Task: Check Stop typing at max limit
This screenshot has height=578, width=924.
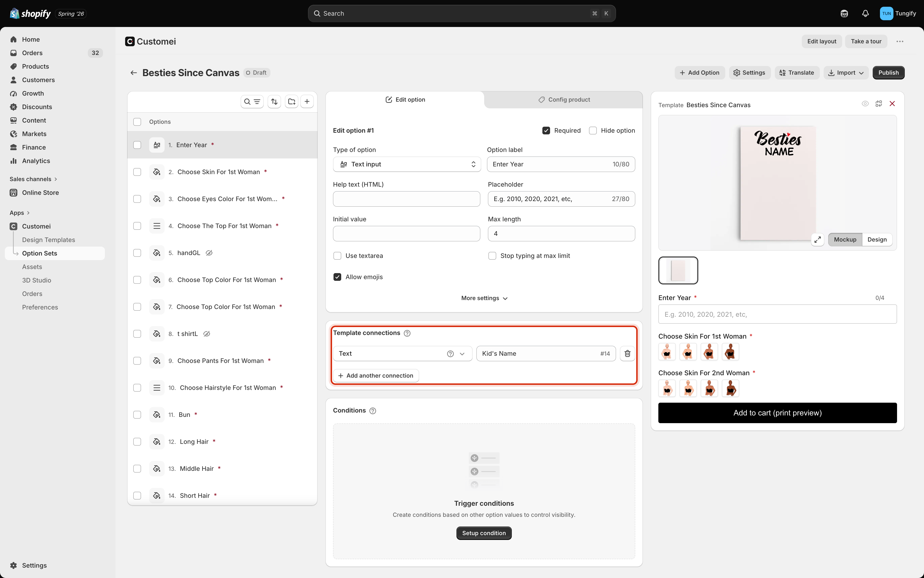Action: pyautogui.click(x=492, y=256)
